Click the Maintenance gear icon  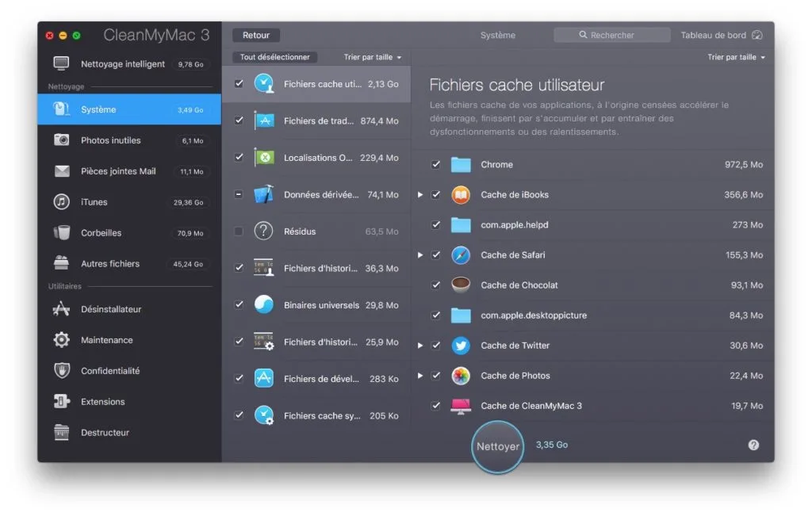[x=62, y=339]
